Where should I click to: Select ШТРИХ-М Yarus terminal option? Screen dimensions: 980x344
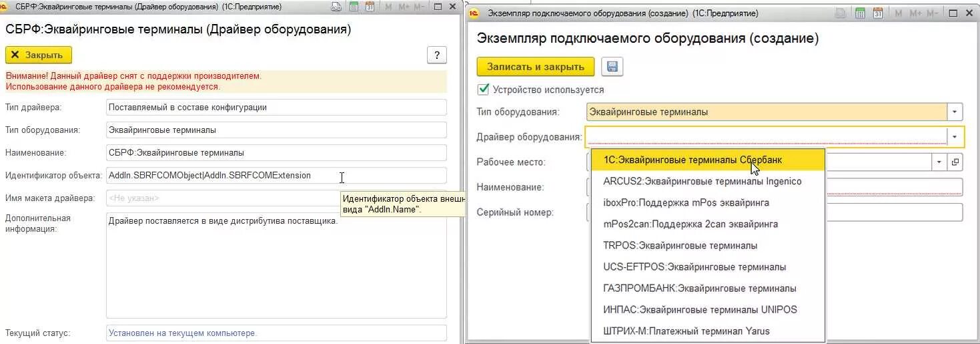click(x=708, y=331)
